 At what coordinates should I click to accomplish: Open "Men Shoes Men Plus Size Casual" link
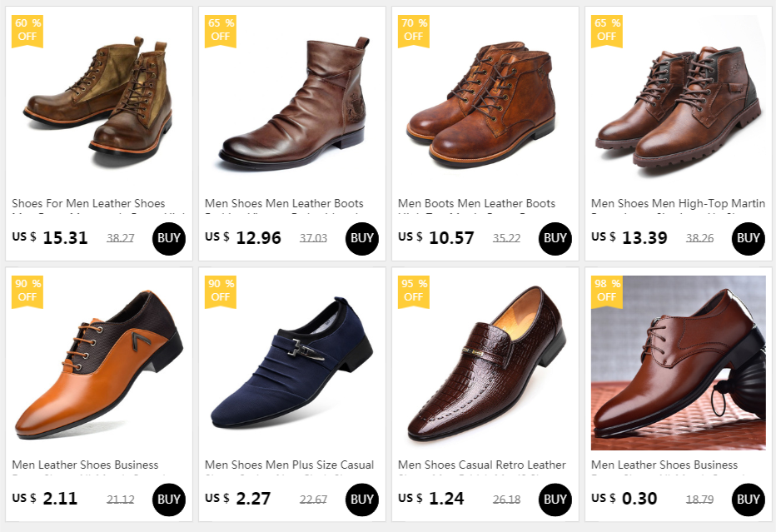289,465
